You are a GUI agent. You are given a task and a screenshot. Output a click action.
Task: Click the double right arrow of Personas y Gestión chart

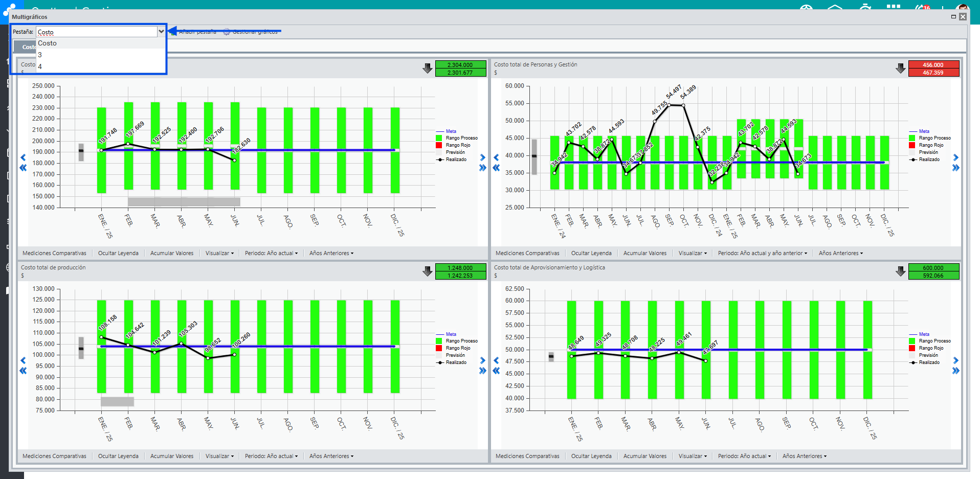(955, 168)
